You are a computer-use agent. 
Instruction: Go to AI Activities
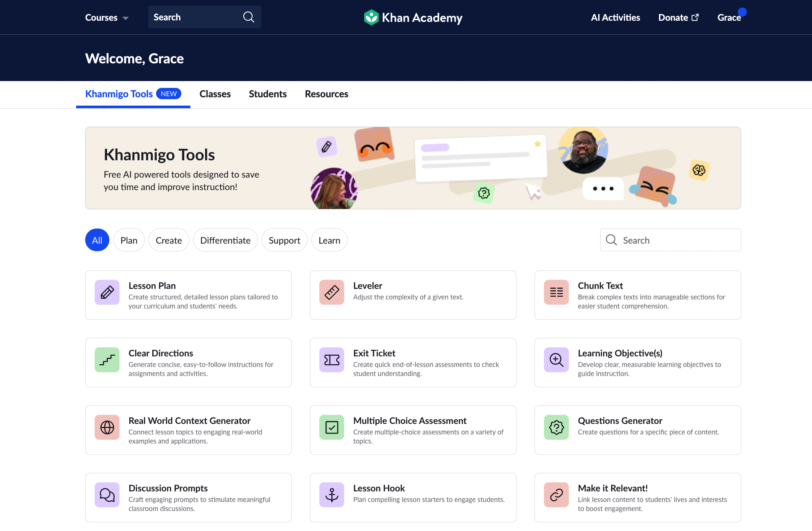(615, 18)
